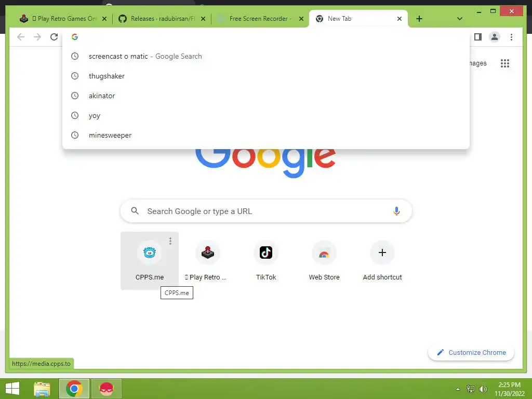Close the Free Screen Recorder tab
The height and width of the screenshot is (399, 532).
(301, 19)
